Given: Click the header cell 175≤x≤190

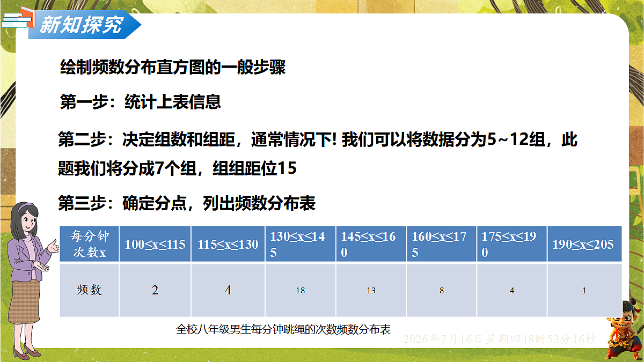Looking at the screenshot, I should (512, 244).
